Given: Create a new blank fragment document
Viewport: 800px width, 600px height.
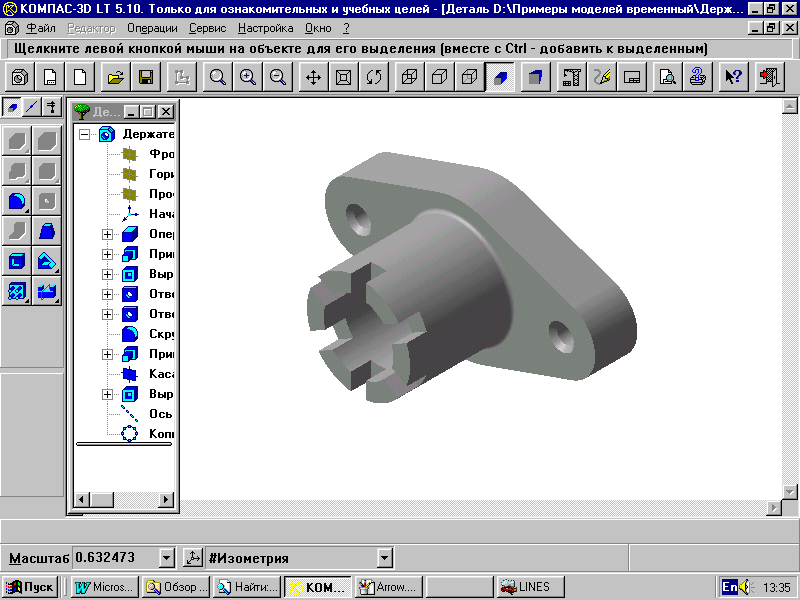Looking at the screenshot, I should click(80, 77).
